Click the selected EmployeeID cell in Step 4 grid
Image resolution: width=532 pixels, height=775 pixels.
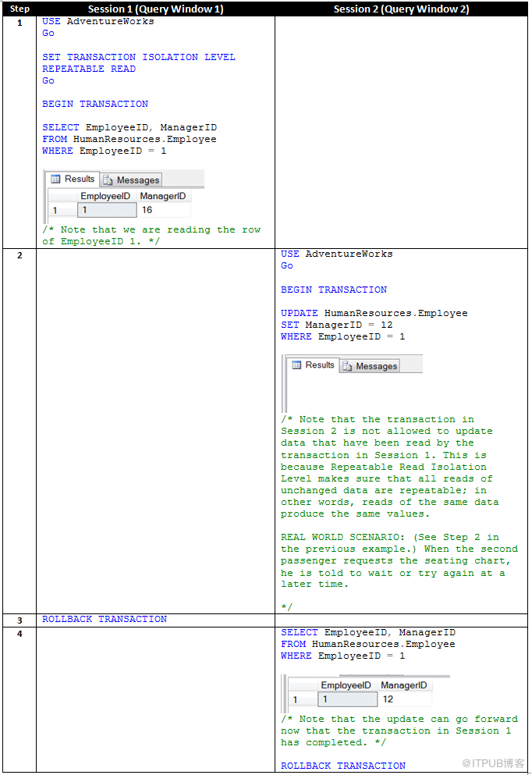(x=347, y=699)
